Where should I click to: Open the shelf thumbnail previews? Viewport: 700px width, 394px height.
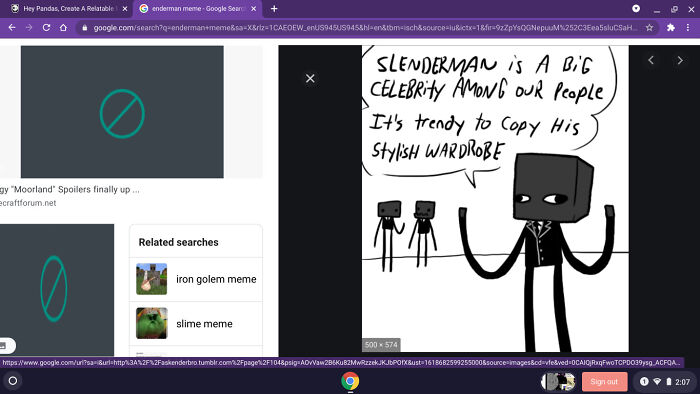(558, 382)
